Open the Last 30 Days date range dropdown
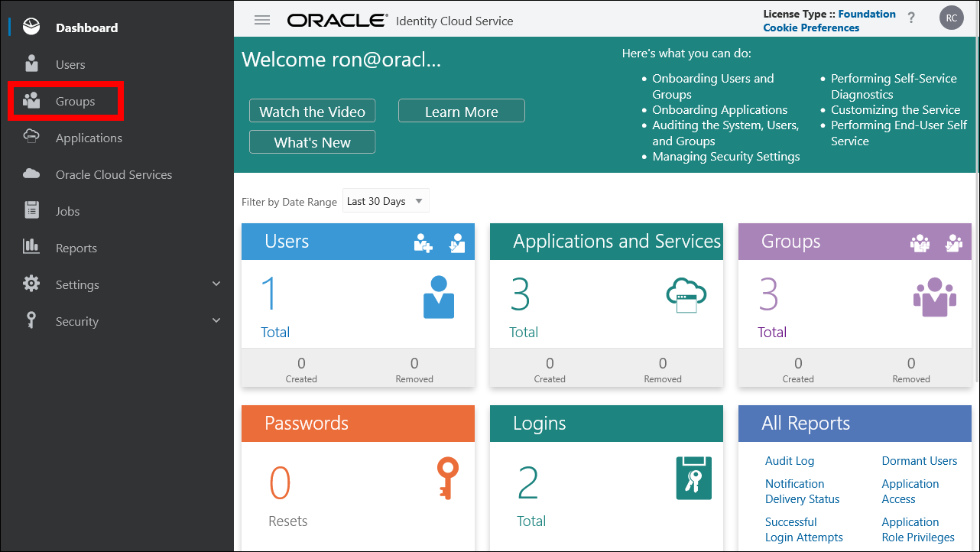This screenshot has width=980, height=552. 385,200
